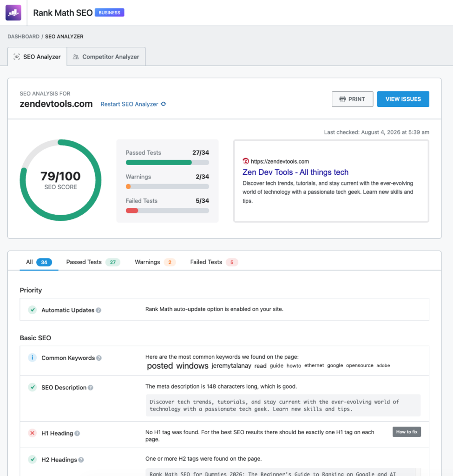The height and width of the screenshot is (476, 453).
Task: Click the refresh icon beside Restart SEO Analyzer
Action: (x=163, y=104)
